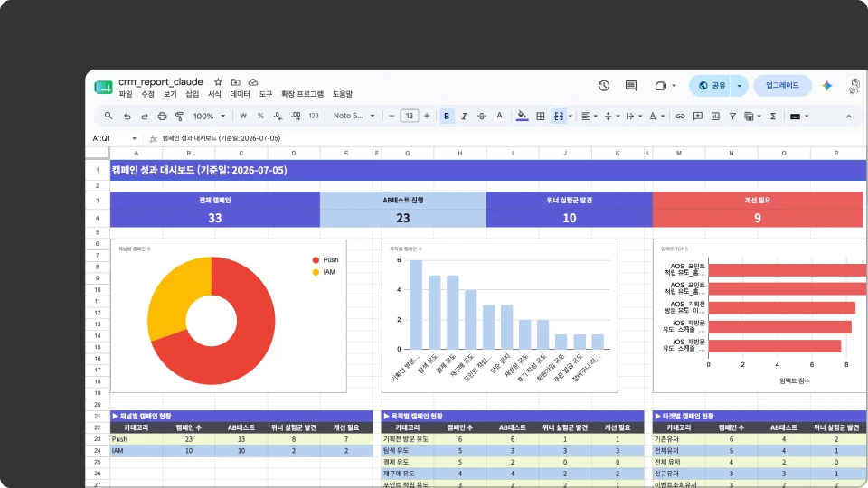Screen dimensions: 868x488
Task: Insert a comment from toolbar
Action: 698,117
